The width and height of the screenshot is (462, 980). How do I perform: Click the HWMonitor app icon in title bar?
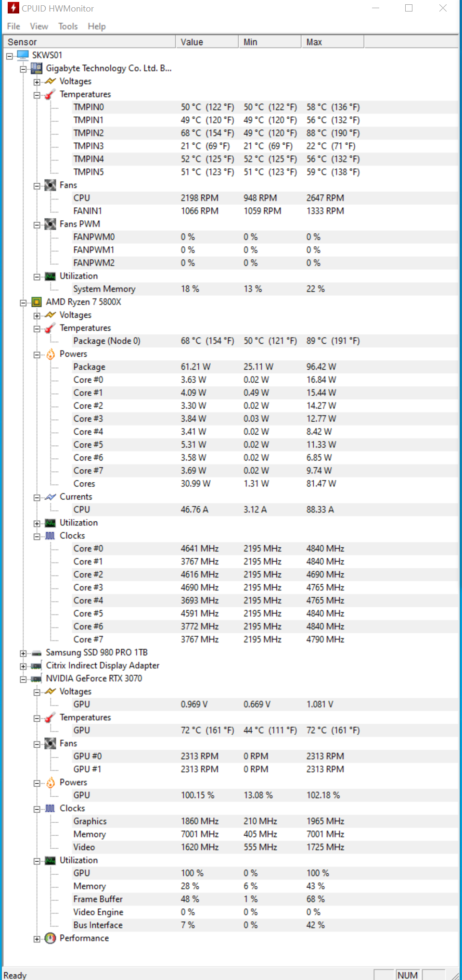click(13, 8)
